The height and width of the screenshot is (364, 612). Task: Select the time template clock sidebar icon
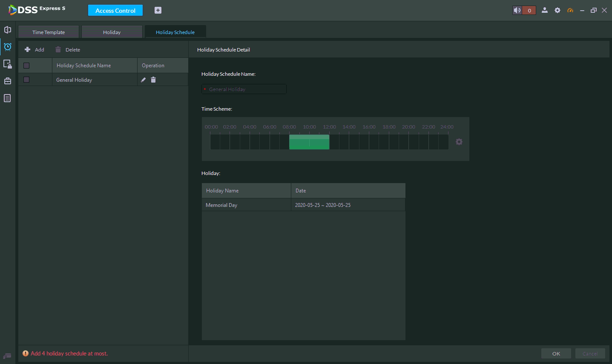click(x=8, y=47)
